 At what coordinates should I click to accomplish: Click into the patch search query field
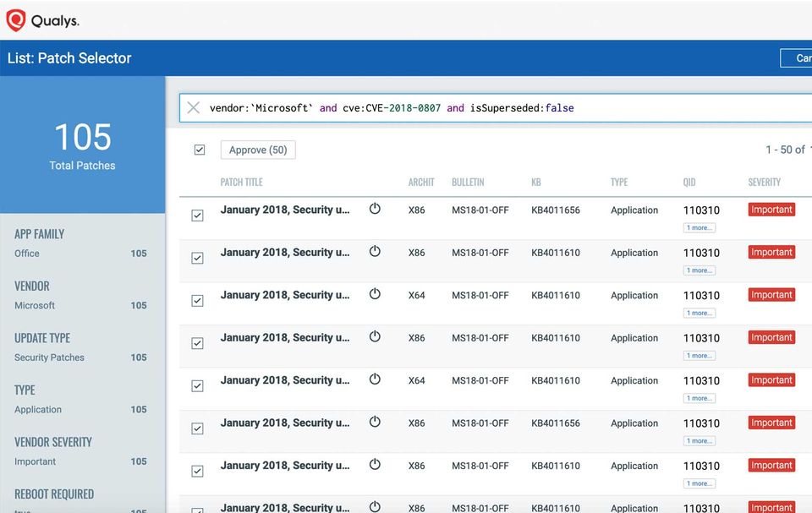tap(507, 108)
